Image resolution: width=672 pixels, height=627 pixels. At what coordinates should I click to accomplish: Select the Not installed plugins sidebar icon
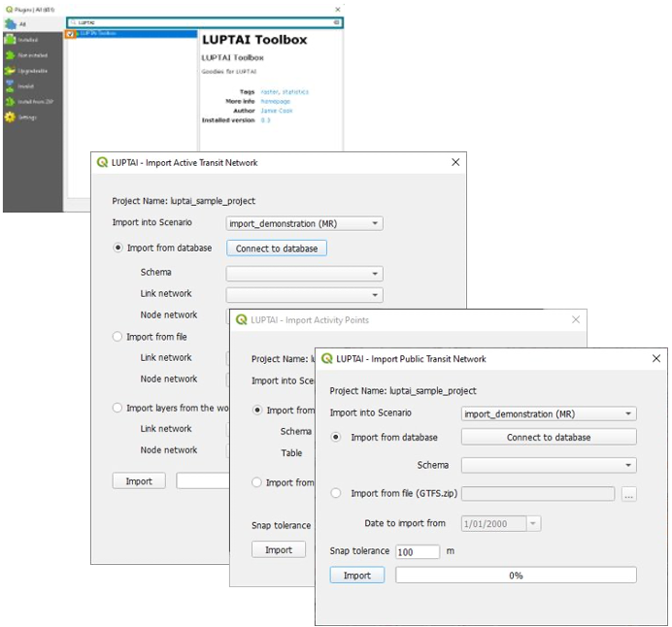[10, 55]
